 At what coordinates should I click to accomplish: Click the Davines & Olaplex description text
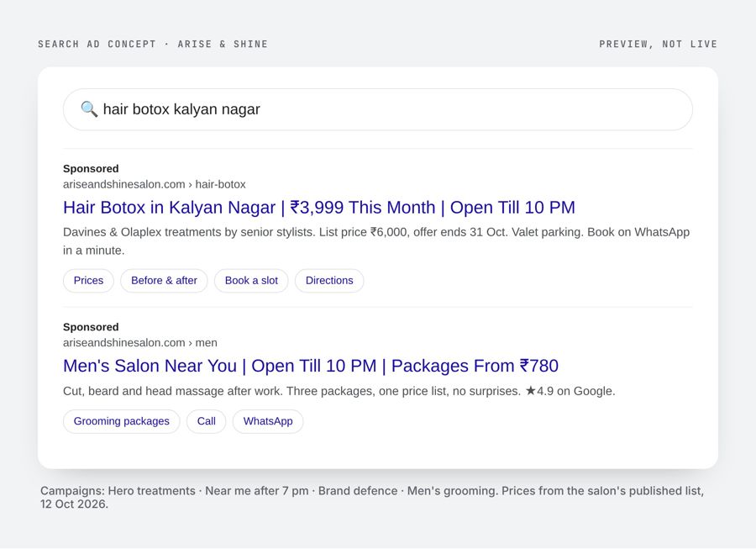click(376, 241)
